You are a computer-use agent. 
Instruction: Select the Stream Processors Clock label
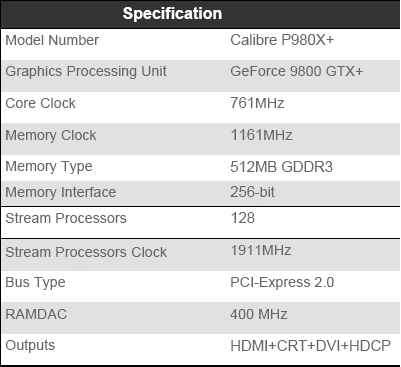tap(86, 252)
